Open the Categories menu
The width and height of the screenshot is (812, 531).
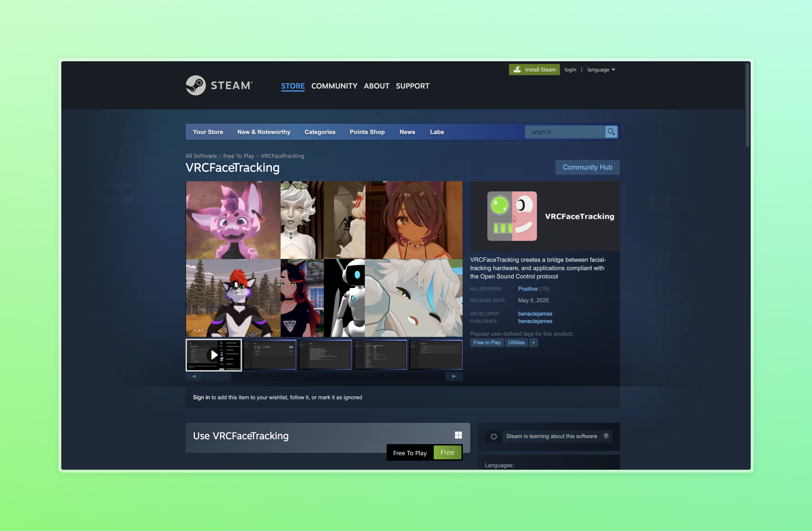320,132
